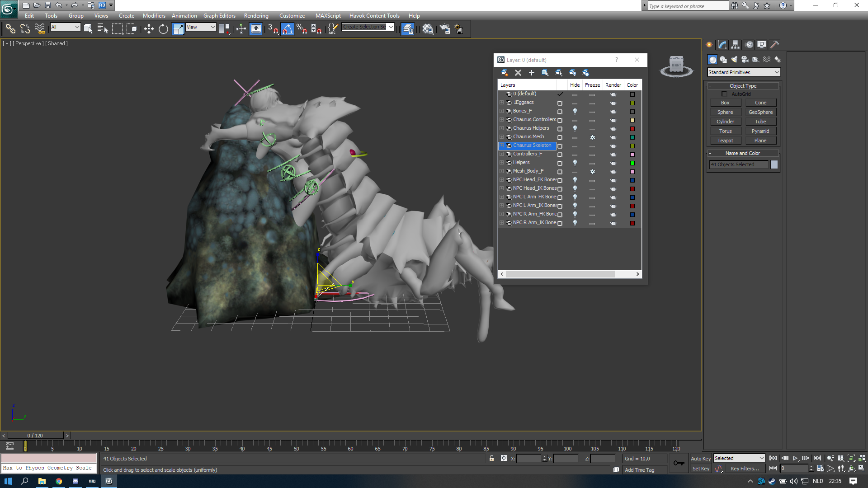Click the Select by Name toolbar icon
The image size is (868, 488).
[103, 29]
